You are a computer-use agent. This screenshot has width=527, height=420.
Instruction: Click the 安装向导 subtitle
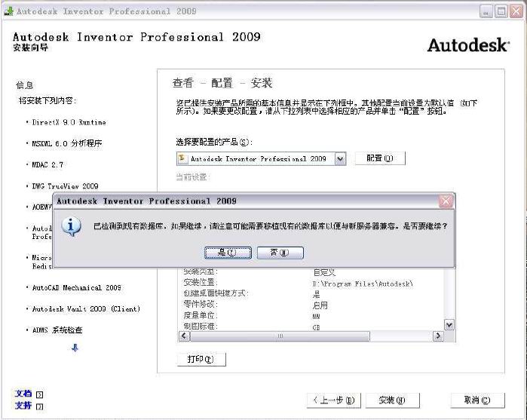pyautogui.click(x=31, y=48)
